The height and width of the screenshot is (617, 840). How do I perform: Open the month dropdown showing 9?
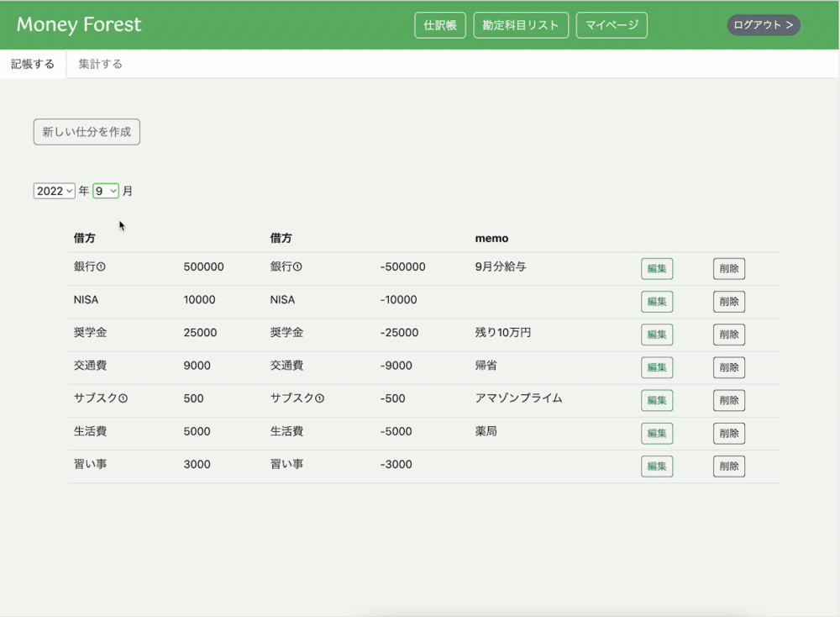tap(106, 191)
